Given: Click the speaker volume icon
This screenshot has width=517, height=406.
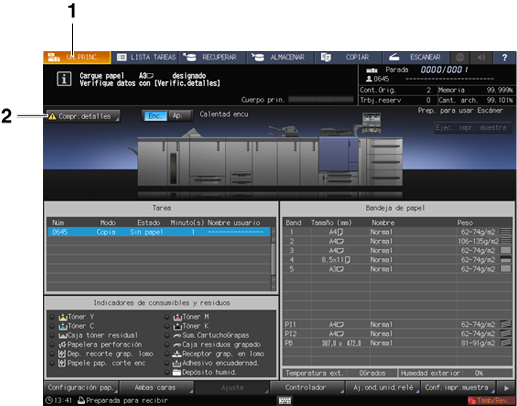Looking at the screenshot, I should (481, 57).
